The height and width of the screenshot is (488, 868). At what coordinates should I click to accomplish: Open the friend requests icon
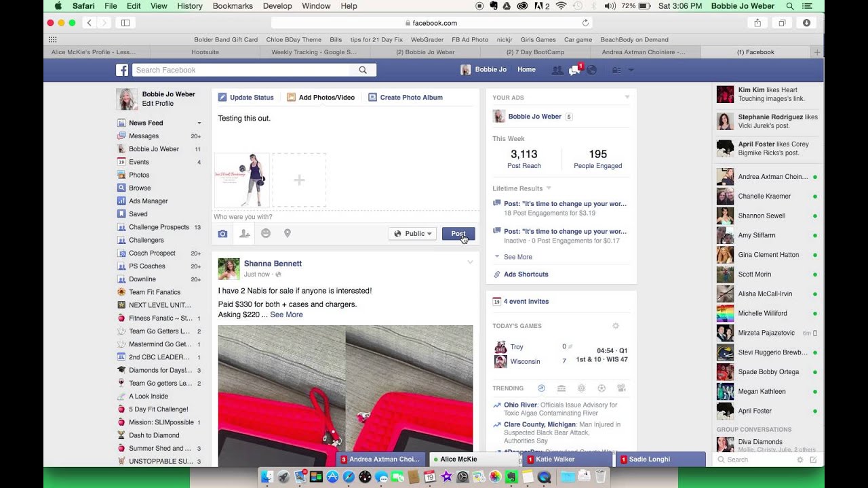point(557,70)
